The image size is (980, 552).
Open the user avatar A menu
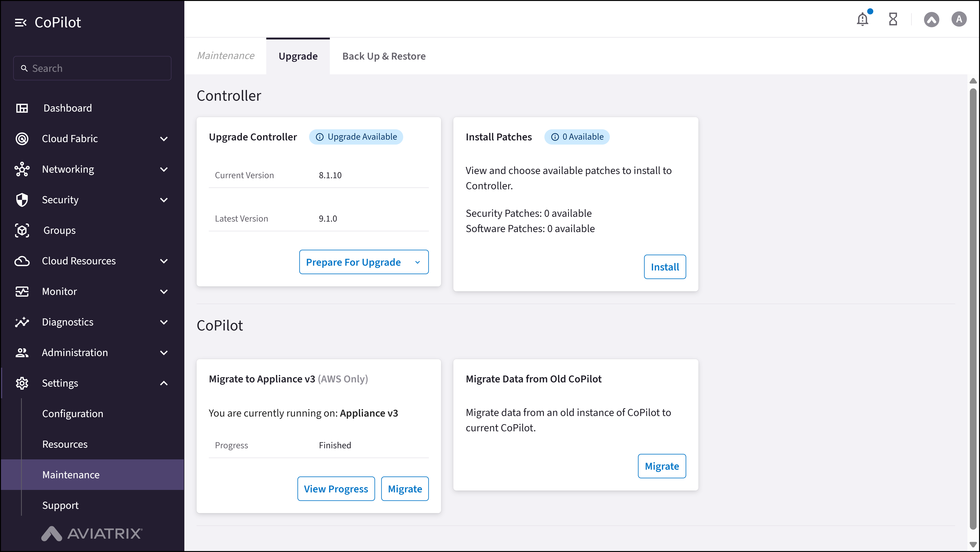[x=959, y=19]
